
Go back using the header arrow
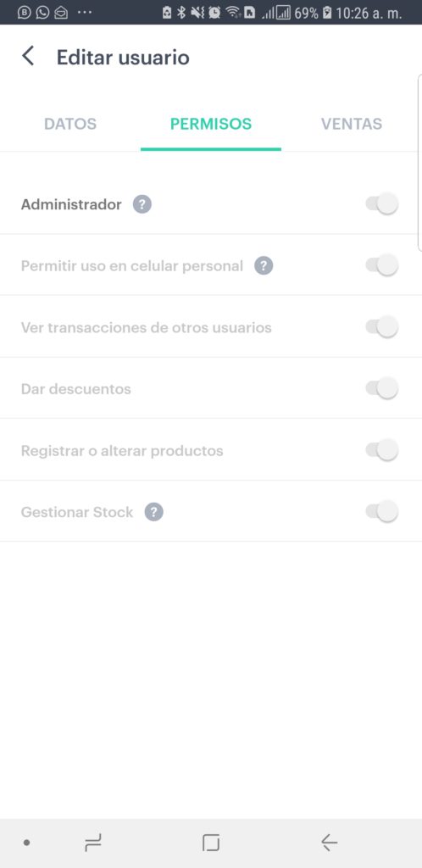coord(28,57)
